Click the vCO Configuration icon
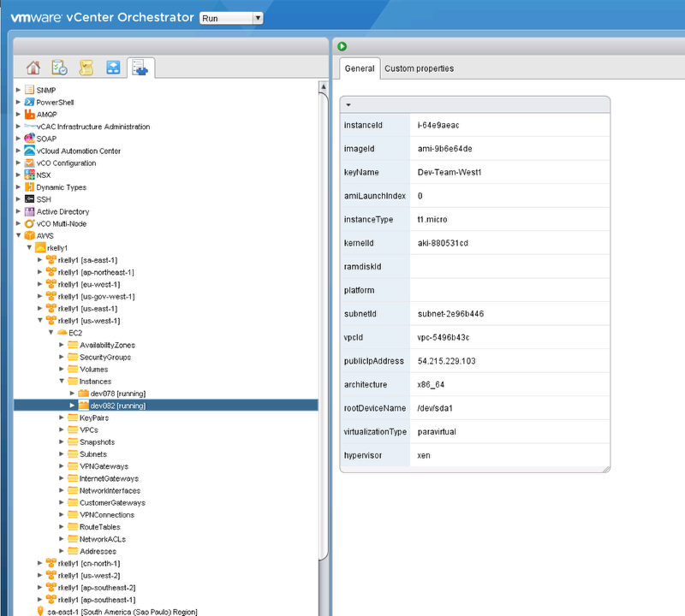The image size is (685, 616). 29,163
